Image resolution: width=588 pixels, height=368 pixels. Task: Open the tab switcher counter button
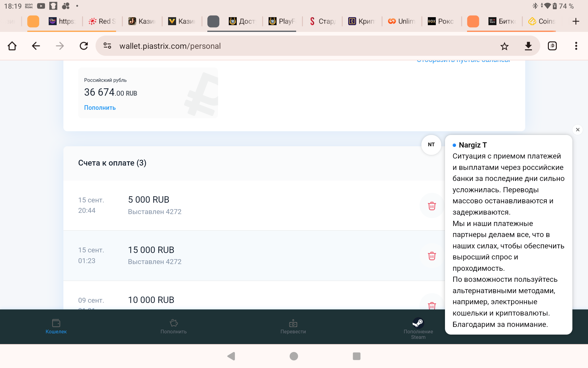[x=552, y=46]
